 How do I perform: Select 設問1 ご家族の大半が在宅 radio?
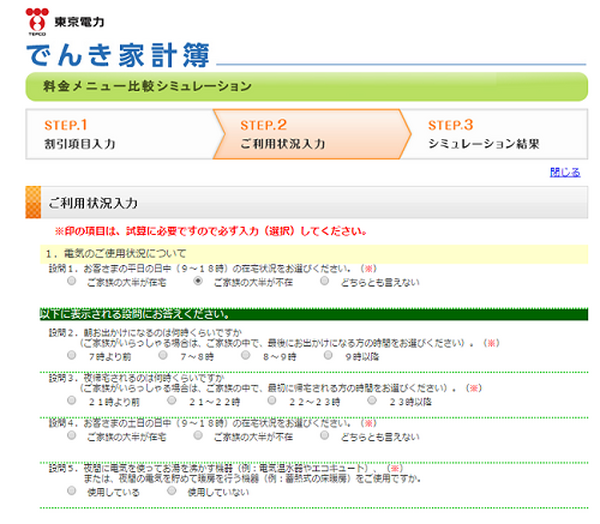point(72,281)
